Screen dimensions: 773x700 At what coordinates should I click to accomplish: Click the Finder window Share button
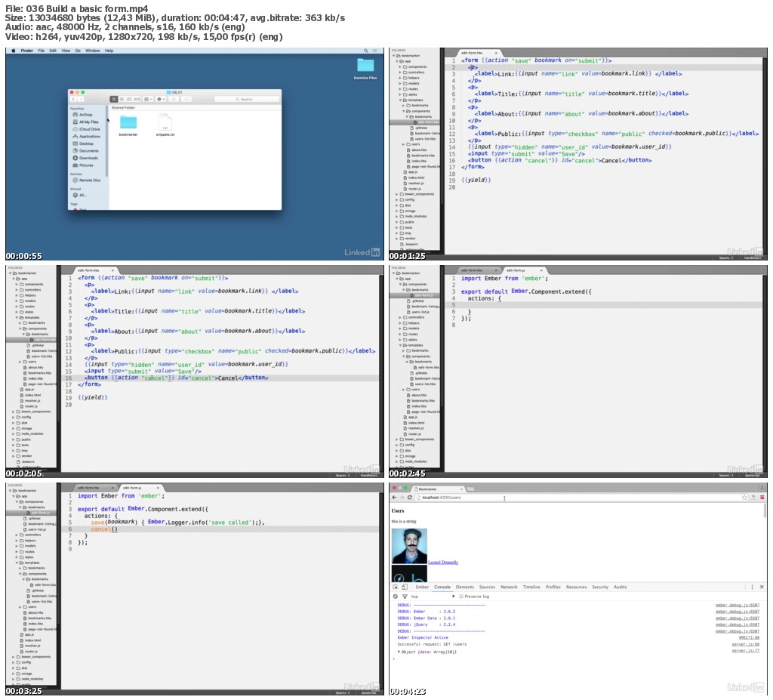pyautogui.click(x=174, y=99)
